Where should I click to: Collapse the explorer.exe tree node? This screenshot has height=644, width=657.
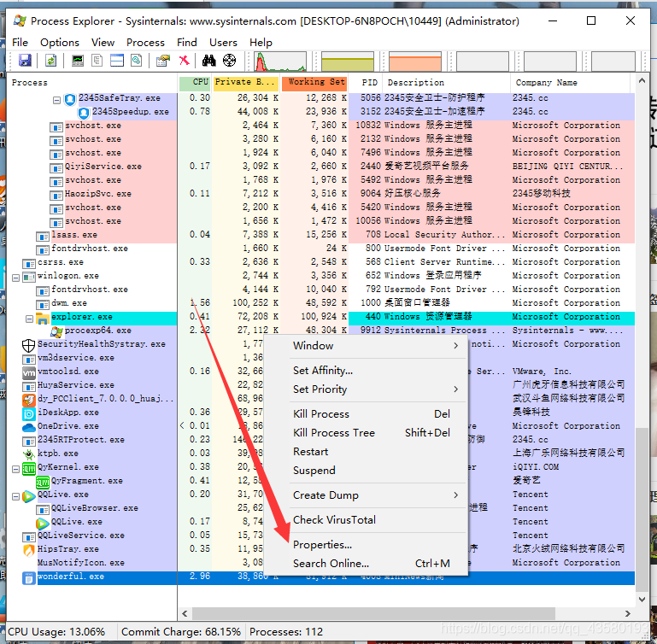click(x=29, y=319)
